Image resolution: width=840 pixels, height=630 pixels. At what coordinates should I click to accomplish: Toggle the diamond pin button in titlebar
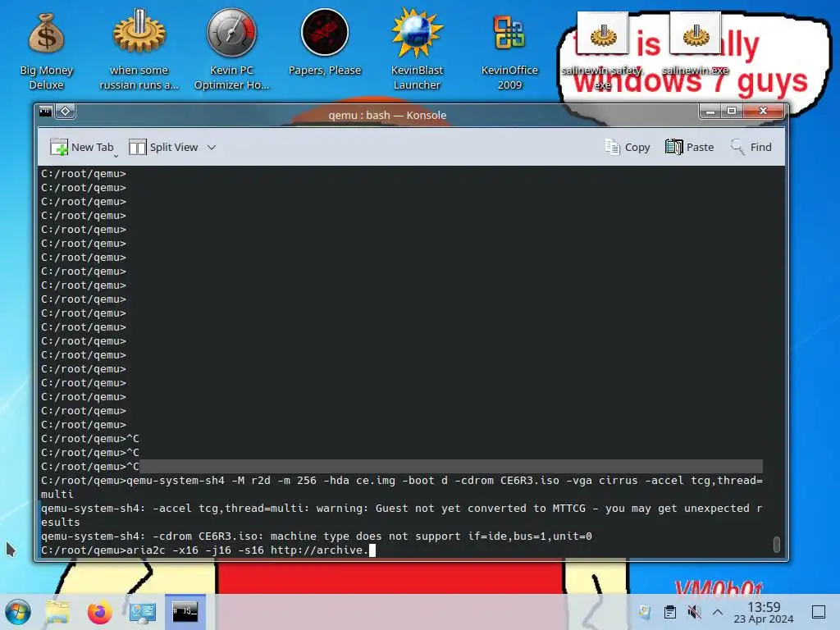click(65, 111)
